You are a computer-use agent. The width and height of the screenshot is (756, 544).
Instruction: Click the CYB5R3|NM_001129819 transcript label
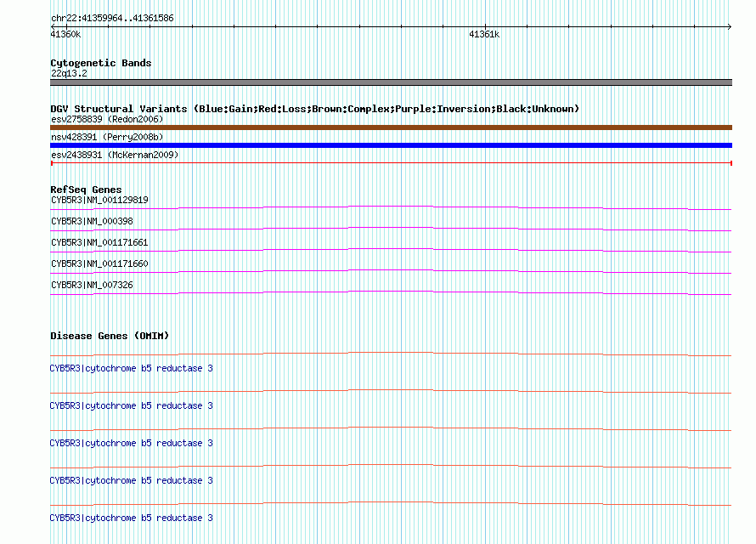pyautogui.click(x=99, y=200)
